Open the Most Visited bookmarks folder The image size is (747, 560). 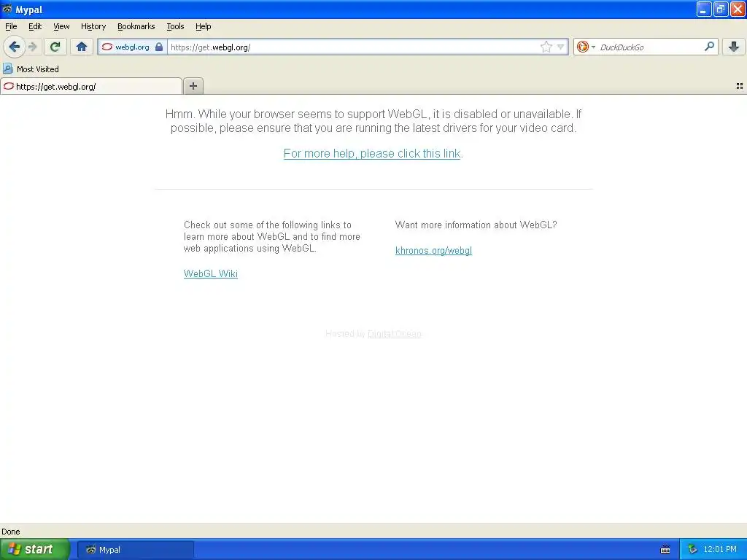pos(31,69)
